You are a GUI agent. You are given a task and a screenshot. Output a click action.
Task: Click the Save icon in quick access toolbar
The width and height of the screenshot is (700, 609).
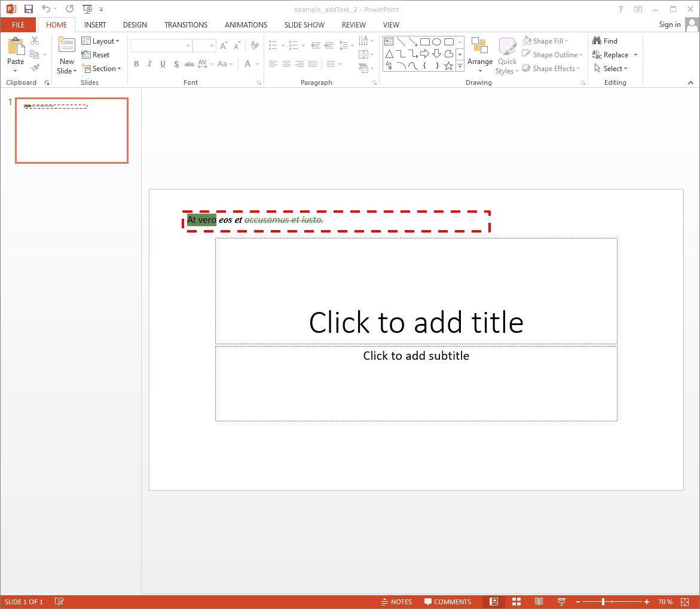point(29,9)
